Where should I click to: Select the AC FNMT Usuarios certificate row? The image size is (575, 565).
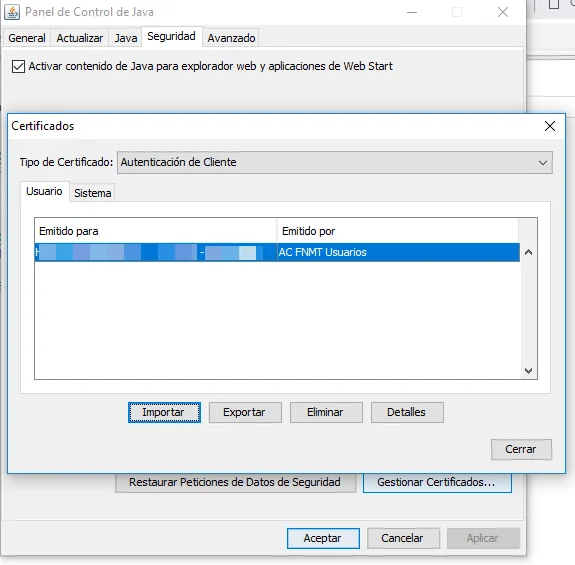coord(277,252)
